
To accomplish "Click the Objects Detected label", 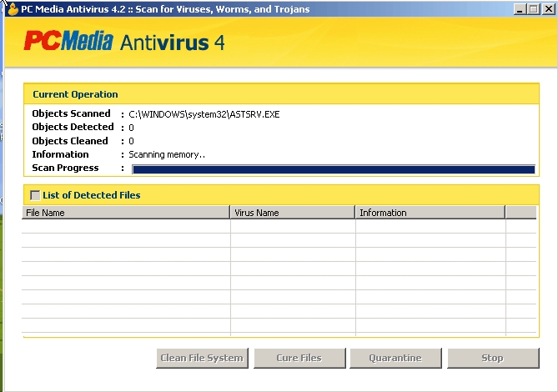I will [x=73, y=127].
